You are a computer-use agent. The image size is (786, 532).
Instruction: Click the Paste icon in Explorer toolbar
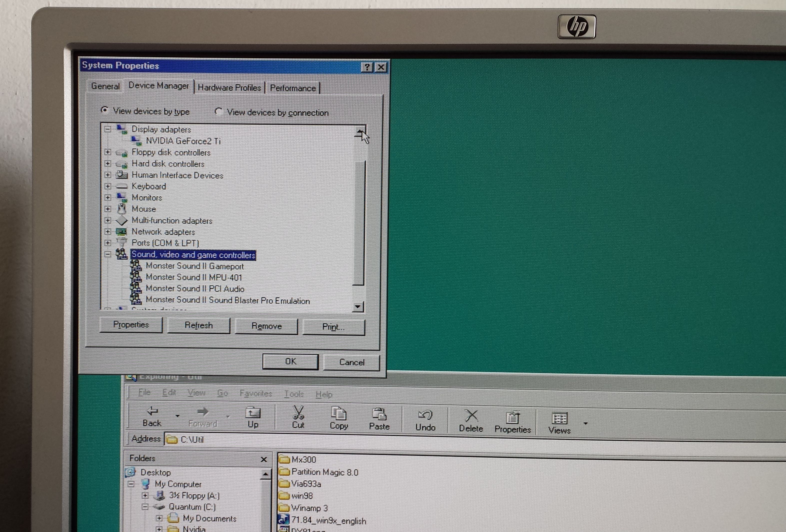point(379,414)
